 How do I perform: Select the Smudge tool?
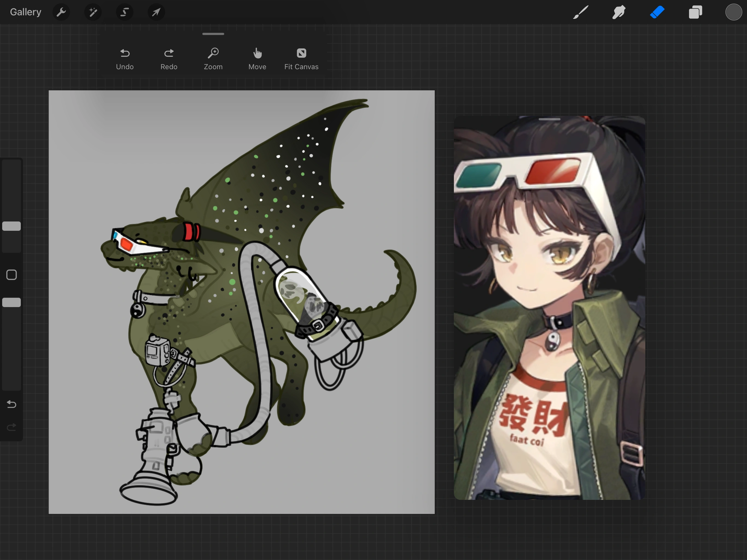(619, 12)
